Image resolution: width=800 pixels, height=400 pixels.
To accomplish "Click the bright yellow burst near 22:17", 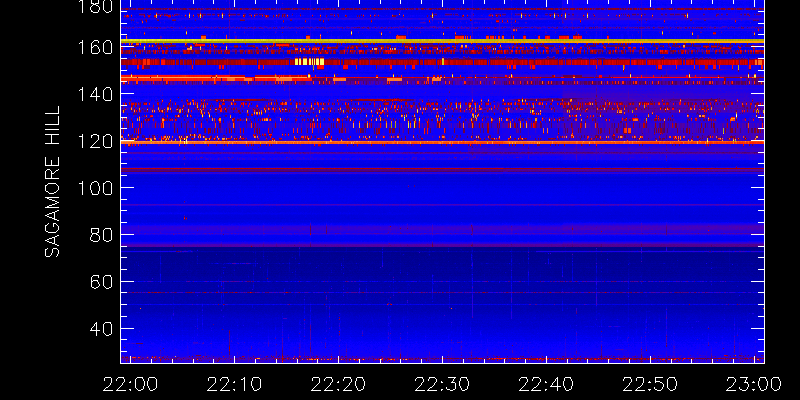I will 310,62.
